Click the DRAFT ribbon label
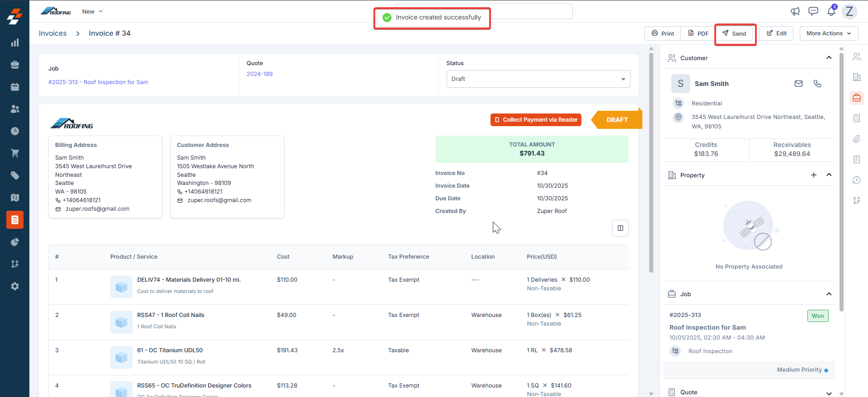This screenshot has width=868, height=397. click(x=617, y=120)
